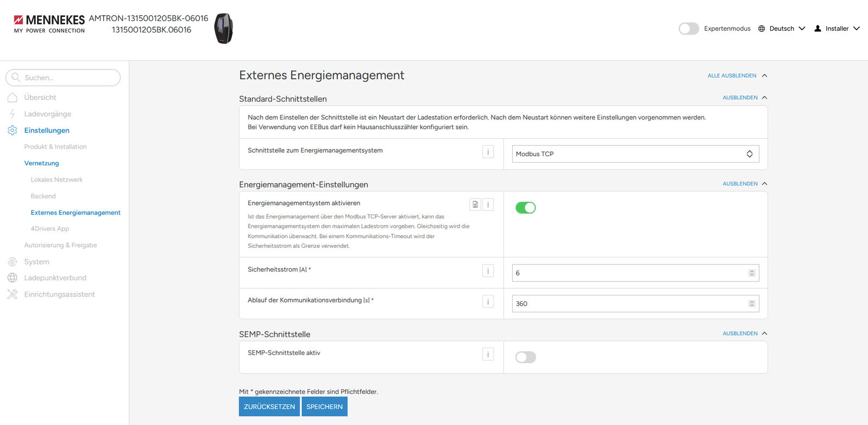Click the device name AMTRON-1315001205BK-06016
Screen dimensions: 868x425
[x=149, y=18]
